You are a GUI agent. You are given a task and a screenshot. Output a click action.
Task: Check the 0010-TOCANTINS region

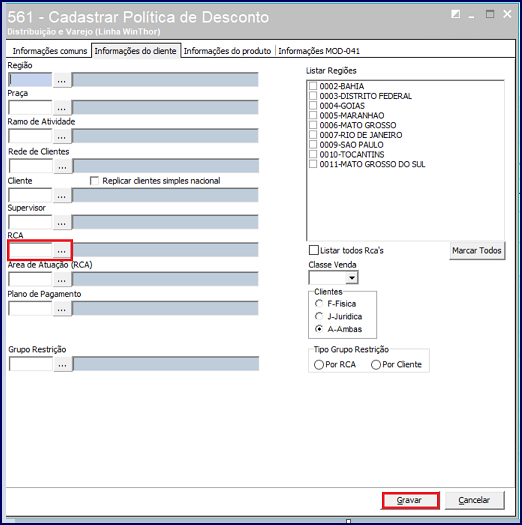coord(313,154)
